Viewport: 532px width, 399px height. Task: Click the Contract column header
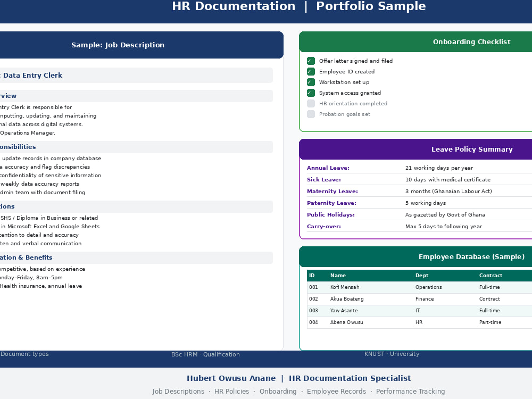coord(491,276)
